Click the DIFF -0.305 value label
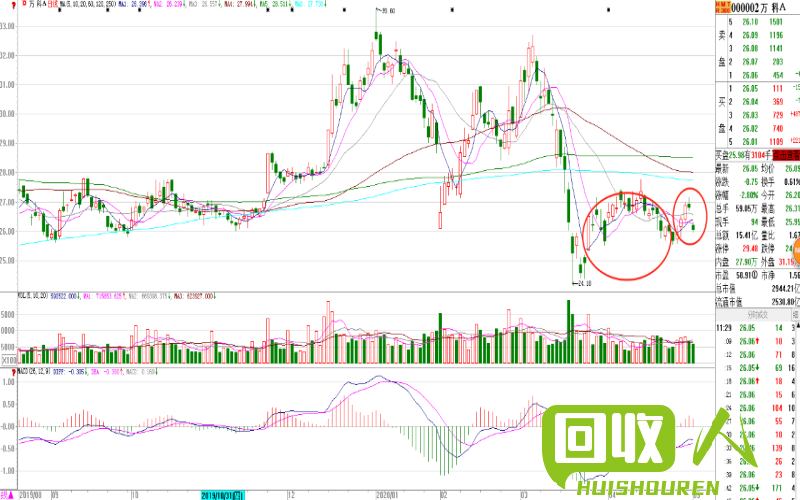 pos(69,372)
